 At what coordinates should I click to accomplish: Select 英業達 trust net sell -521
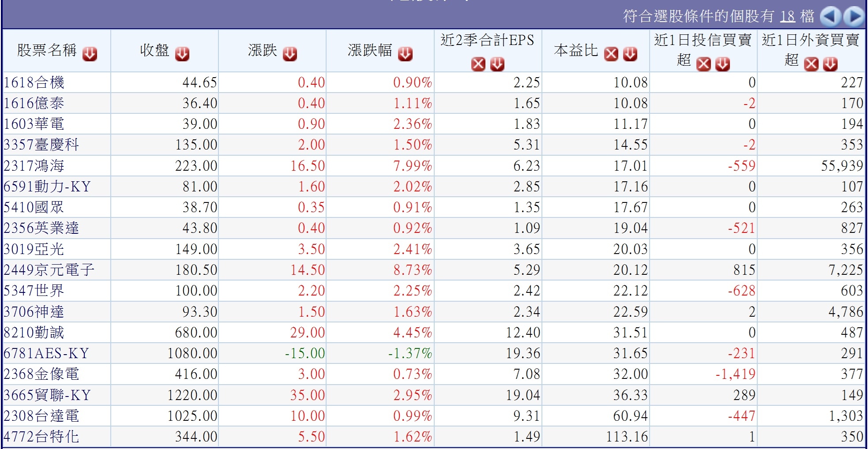coord(742,228)
